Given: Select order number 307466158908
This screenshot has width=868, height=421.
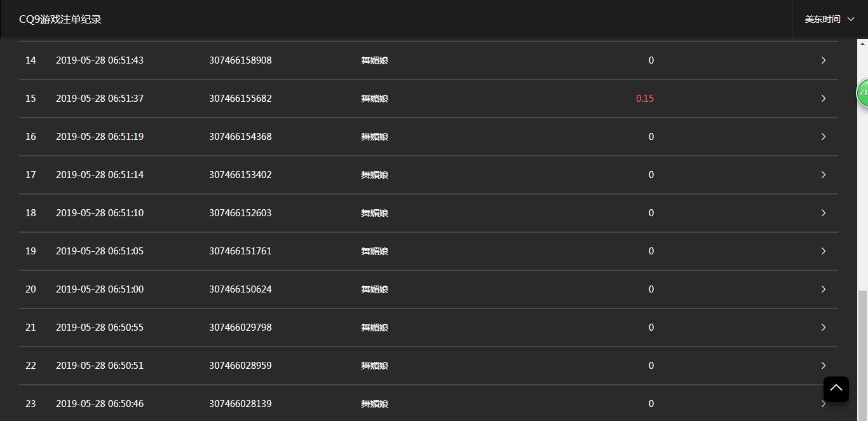Looking at the screenshot, I should [x=240, y=60].
